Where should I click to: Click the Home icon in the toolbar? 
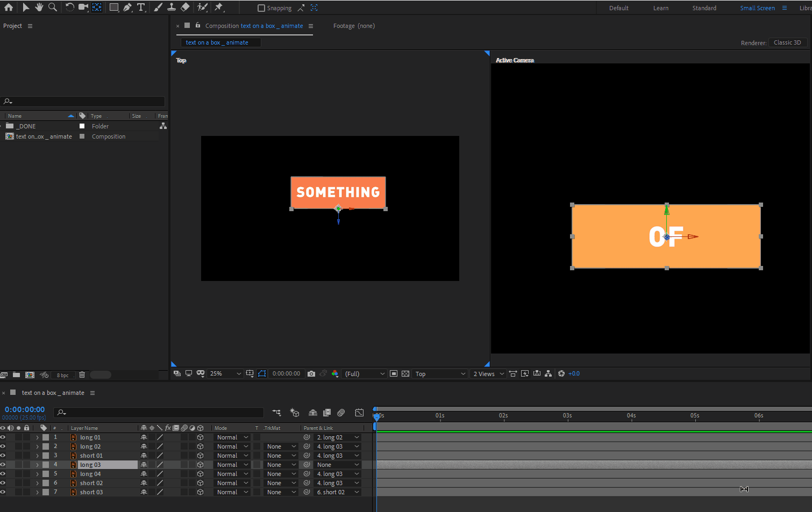tap(9, 8)
